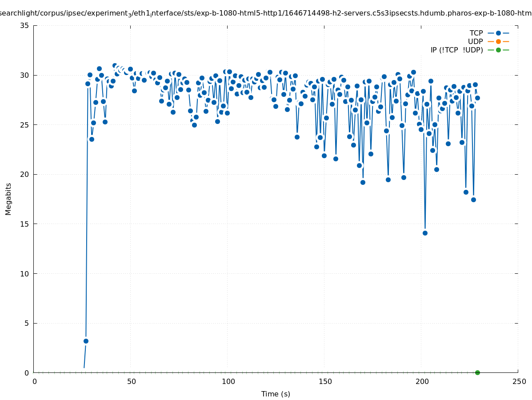The height and width of the screenshot is (400, 532).
Task: Click the 35 tick label on the y-axis
Action: point(24,25)
